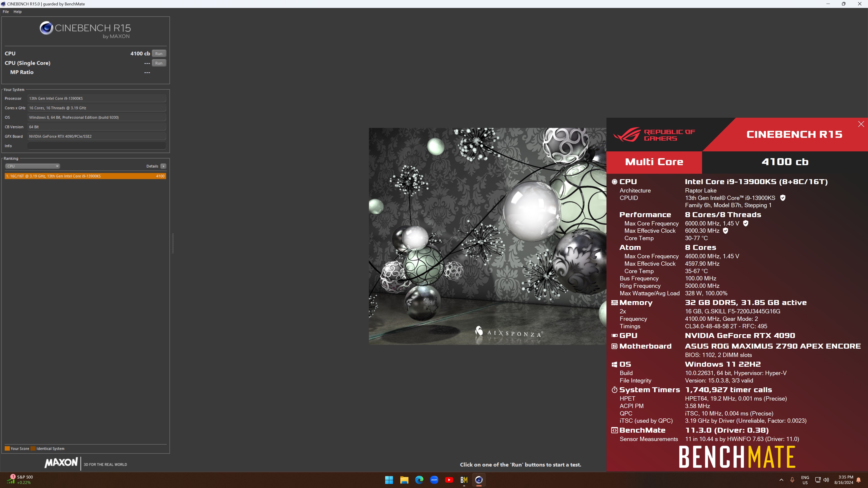The height and width of the screenshot is (488, 868).
Task: Open YouTube from the taskbar
Action: point(449,480)
